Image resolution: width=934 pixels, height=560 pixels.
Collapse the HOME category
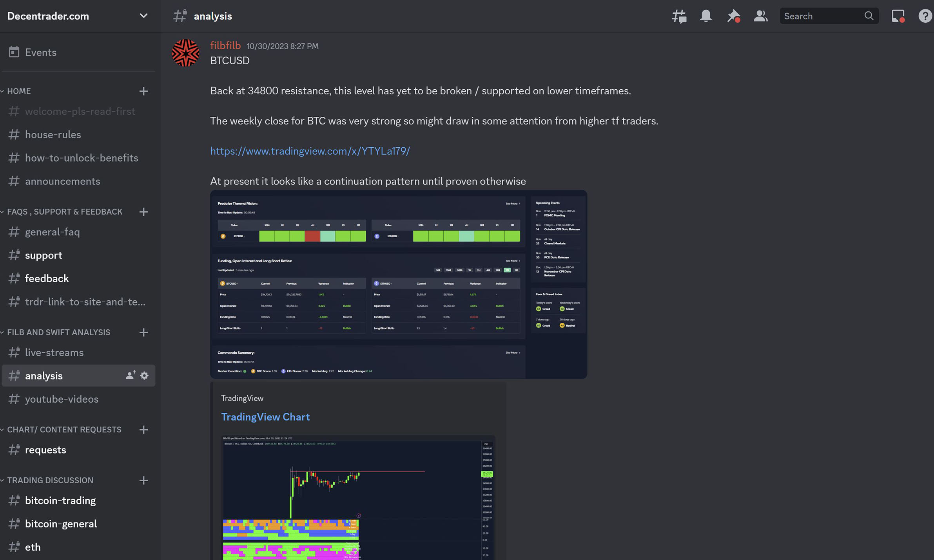pos(19,91)
